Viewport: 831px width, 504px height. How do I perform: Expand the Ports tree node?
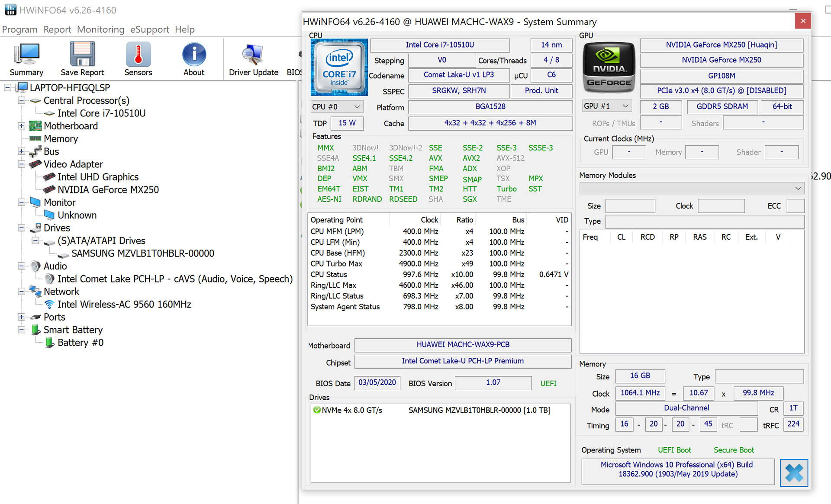[21, 317]
